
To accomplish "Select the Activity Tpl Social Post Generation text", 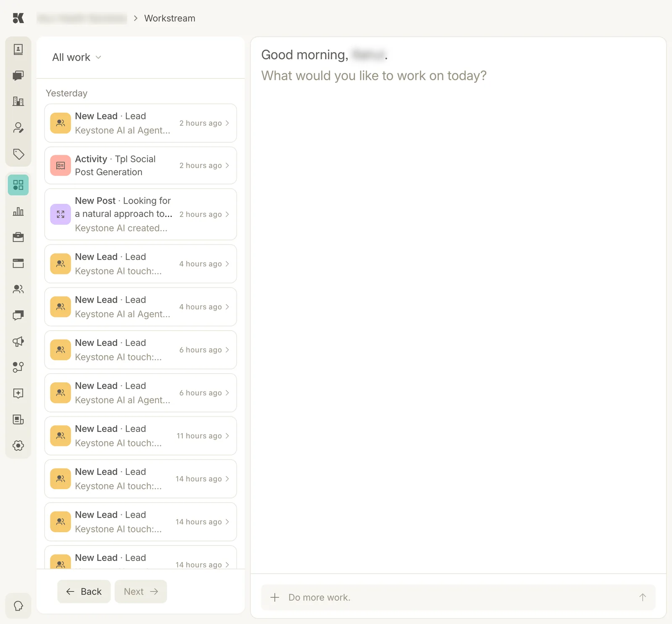I will click(x=115, y=166).
